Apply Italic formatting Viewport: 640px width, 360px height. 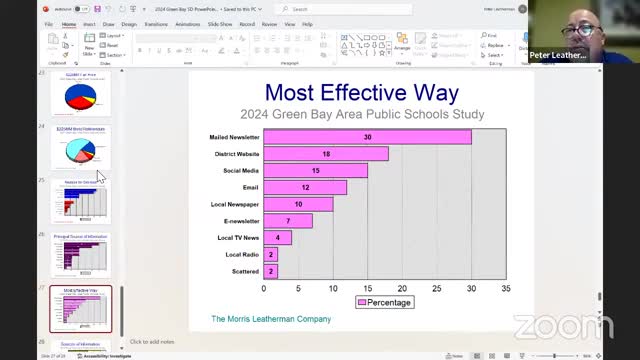(149, 51)
